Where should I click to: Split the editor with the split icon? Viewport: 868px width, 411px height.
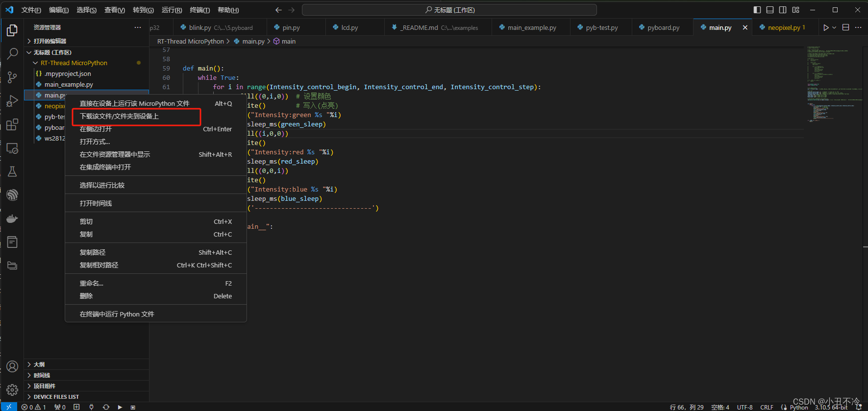coord(845,27)
